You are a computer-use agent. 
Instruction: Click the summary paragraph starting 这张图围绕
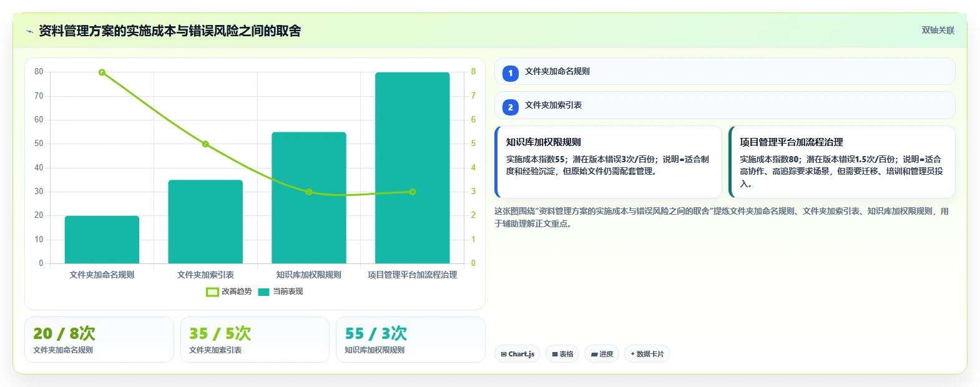click(x=722, y=217)
